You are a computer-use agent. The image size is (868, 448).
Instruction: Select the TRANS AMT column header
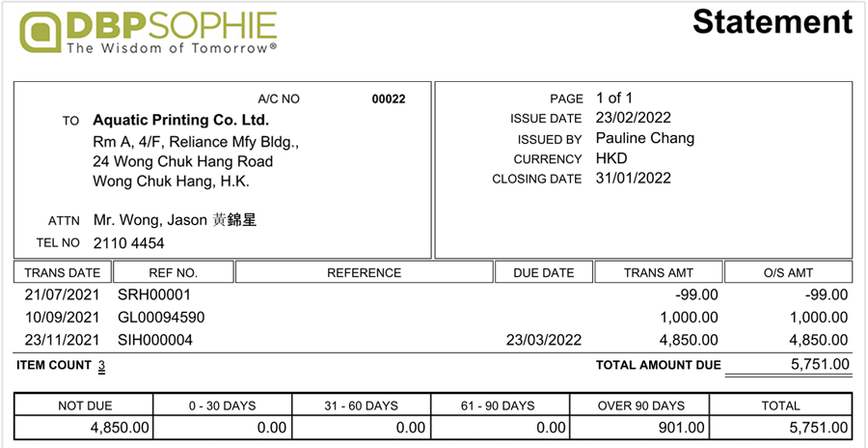(659, 272)
